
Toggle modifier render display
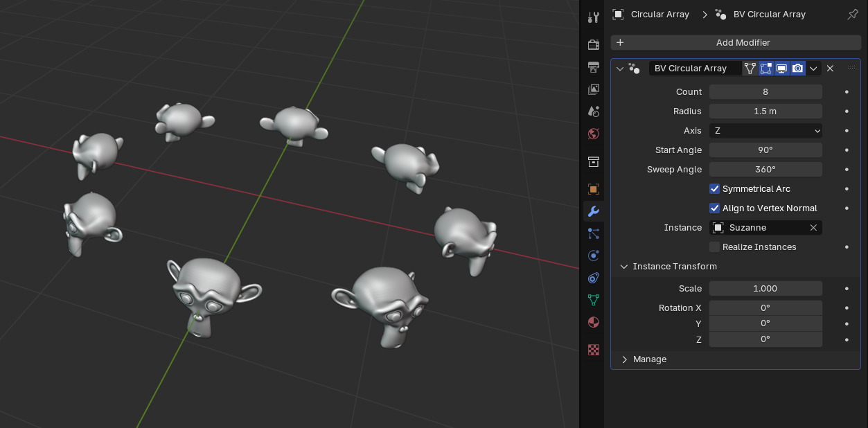click(x=797, y=68)
